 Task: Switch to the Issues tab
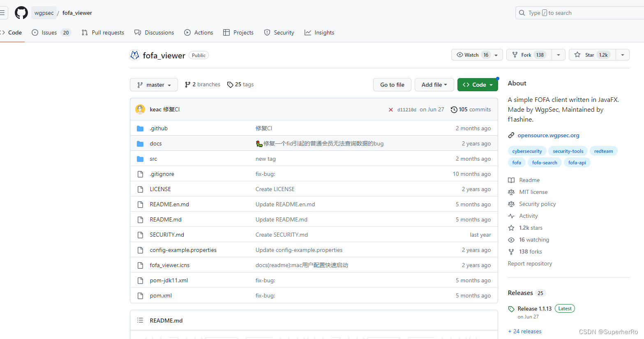51,32
